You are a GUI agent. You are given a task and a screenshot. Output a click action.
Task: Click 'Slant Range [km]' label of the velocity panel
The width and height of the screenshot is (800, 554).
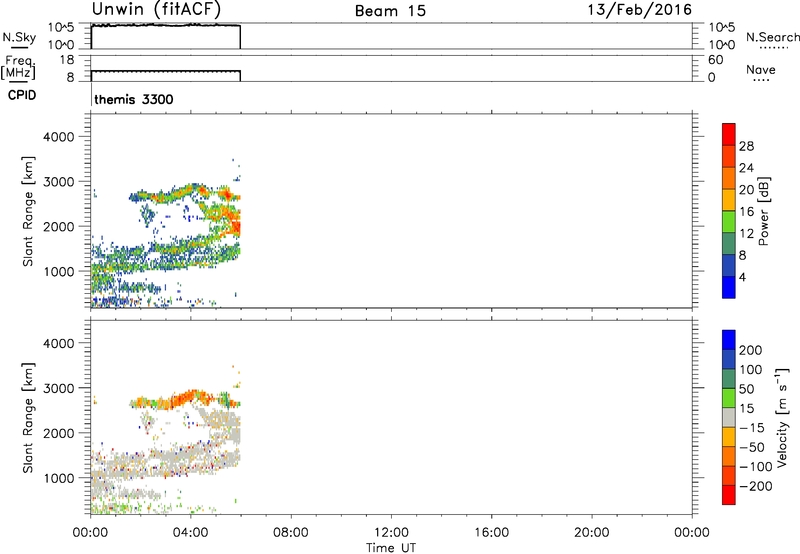28,418
